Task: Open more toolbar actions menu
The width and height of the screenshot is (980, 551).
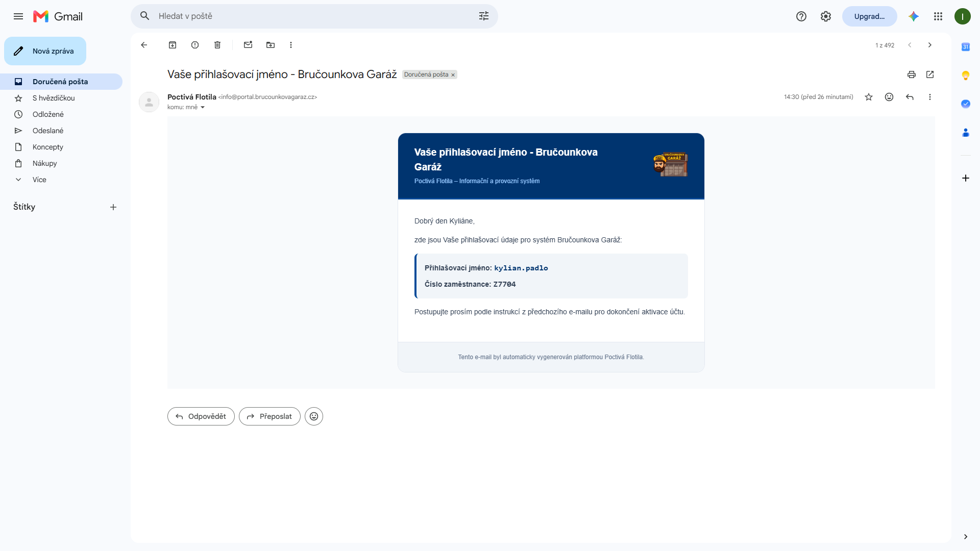Action: 291,45
